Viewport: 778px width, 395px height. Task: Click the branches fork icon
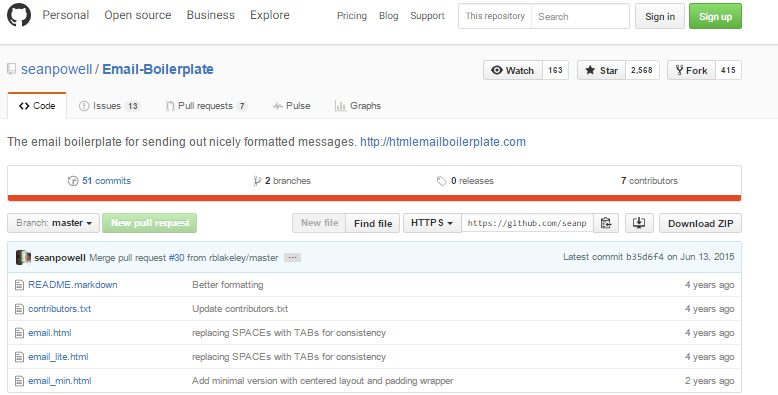click(257, 181)
